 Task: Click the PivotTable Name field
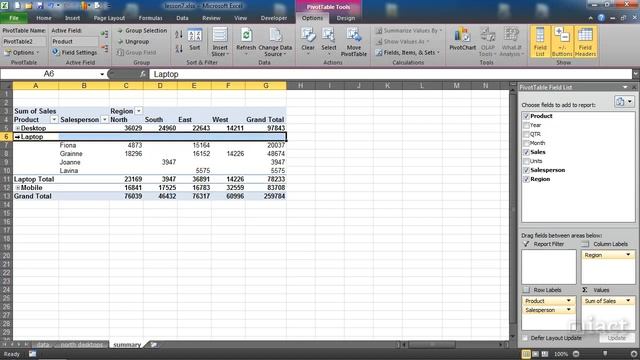tap(24, 42)
